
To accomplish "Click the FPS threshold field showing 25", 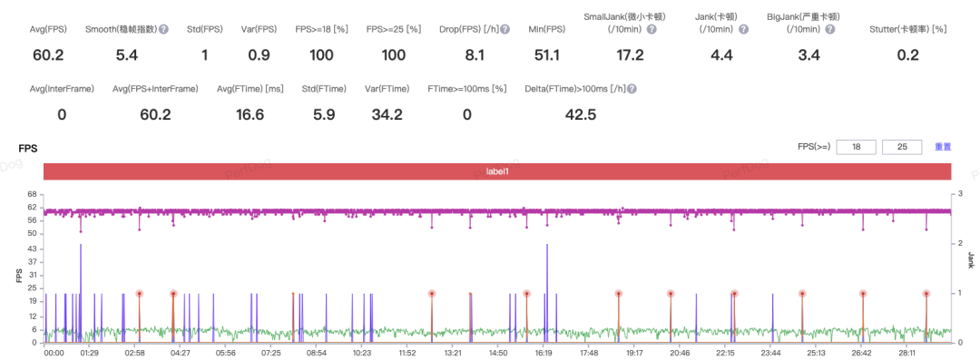I will tap(902, 147).
